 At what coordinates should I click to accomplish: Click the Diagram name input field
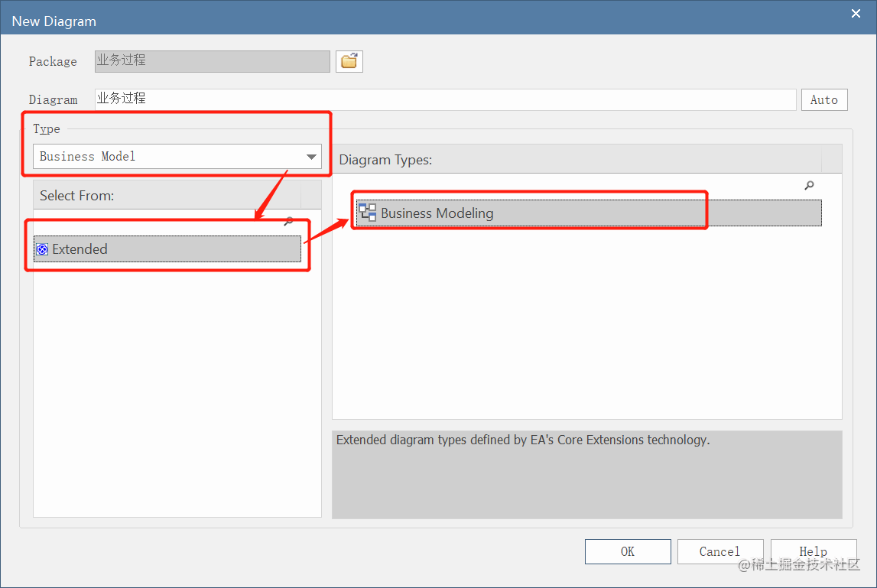(x=445, y=99)
